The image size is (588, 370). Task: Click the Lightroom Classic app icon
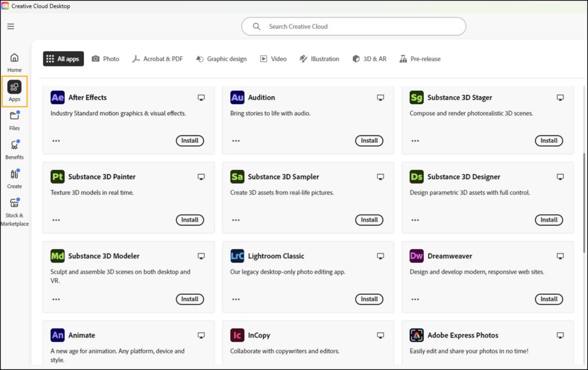pos(237,256)
